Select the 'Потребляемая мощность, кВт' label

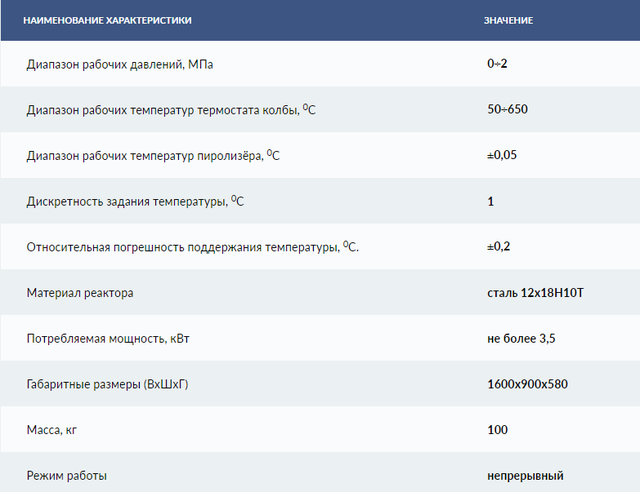click(108, 339)
